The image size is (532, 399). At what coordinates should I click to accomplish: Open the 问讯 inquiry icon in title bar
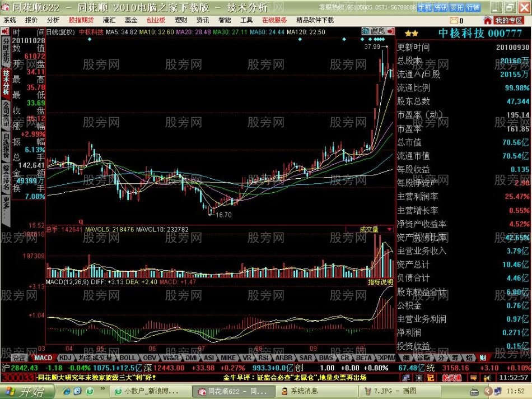tap(441, 7)
